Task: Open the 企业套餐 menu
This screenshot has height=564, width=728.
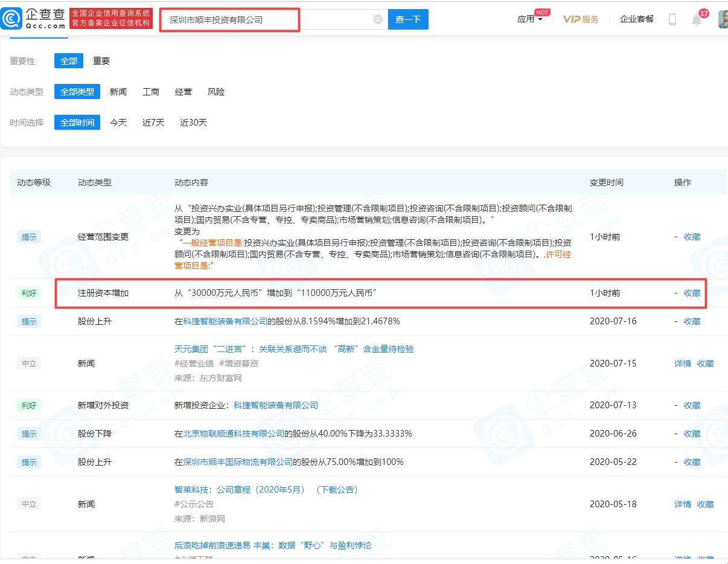Action: point(637,19)
